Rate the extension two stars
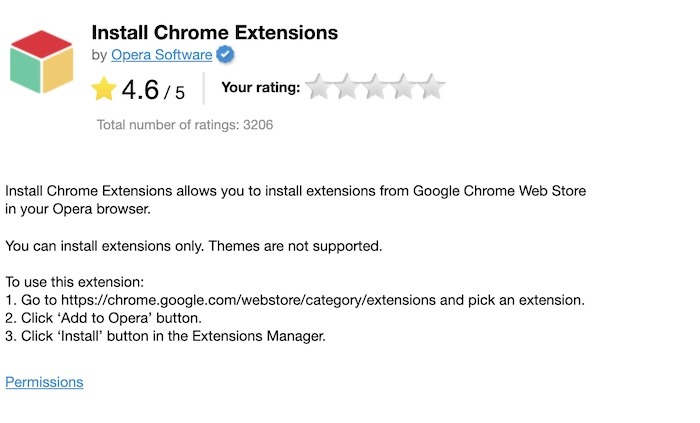This screenshot has width=700, height=423. point(348,88)
